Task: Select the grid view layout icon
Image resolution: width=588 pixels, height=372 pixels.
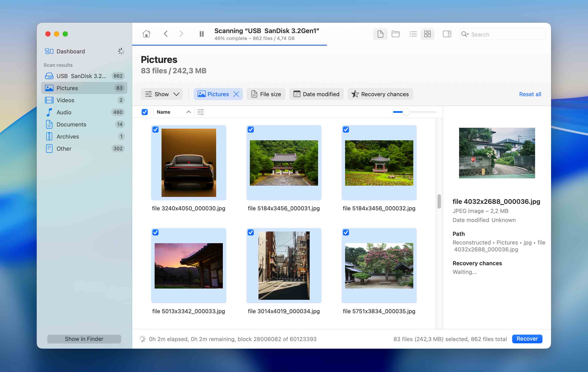Action: pyautogui.click(x=427, y=34)
